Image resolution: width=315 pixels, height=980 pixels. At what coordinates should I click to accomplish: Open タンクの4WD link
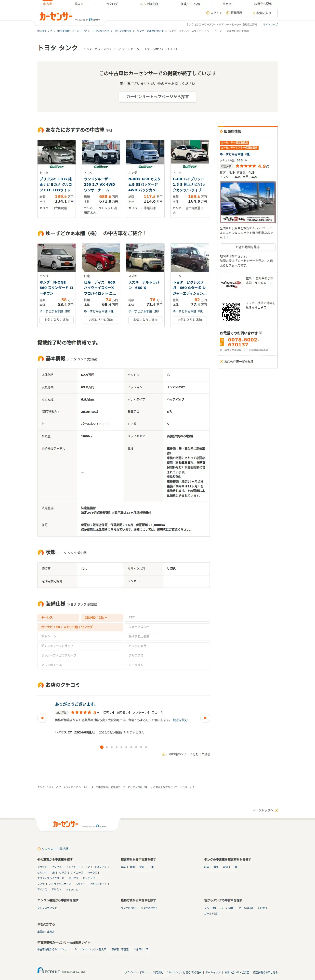(149, 908)
